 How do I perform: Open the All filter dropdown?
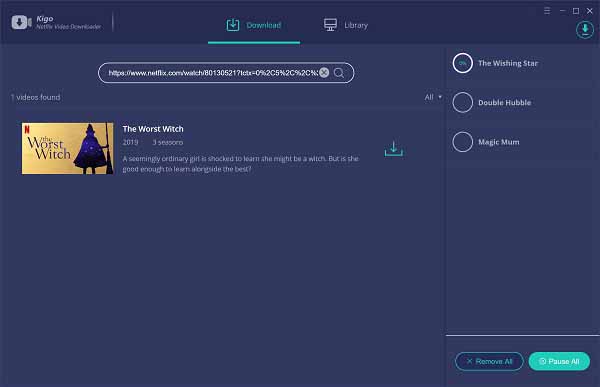(433, 97)
